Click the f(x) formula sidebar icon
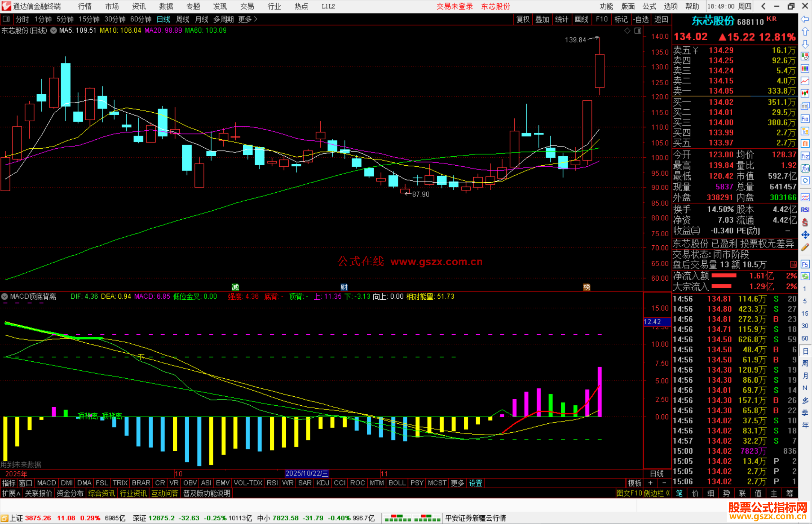 [x=805, y=168]
